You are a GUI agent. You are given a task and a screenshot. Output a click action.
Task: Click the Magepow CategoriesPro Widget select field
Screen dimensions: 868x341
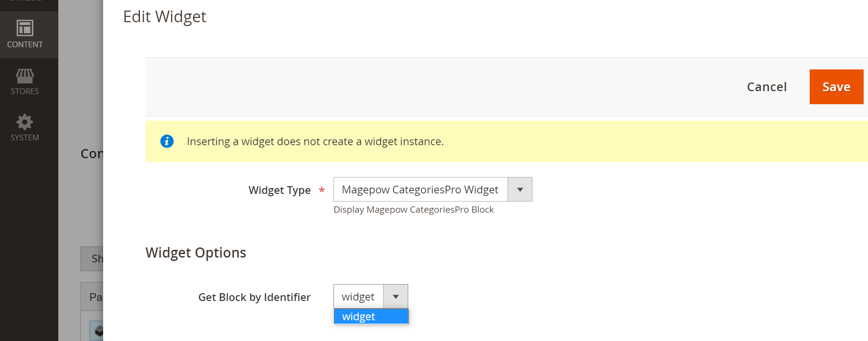click(420, 190)
